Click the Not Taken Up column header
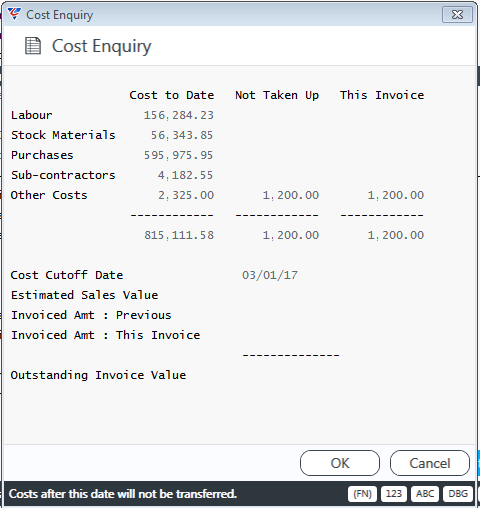This screenshot has width=480, height=508. [x=277, y=95]
